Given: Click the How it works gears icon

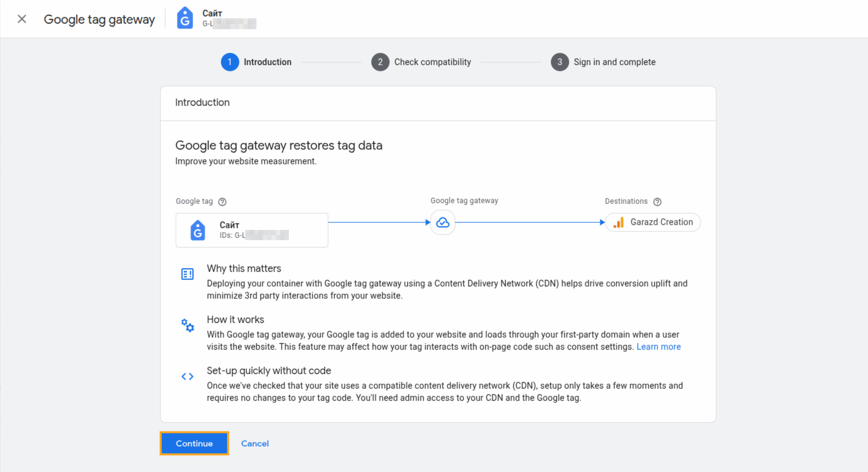Looking at the screenshot, I should pos(187,325).
